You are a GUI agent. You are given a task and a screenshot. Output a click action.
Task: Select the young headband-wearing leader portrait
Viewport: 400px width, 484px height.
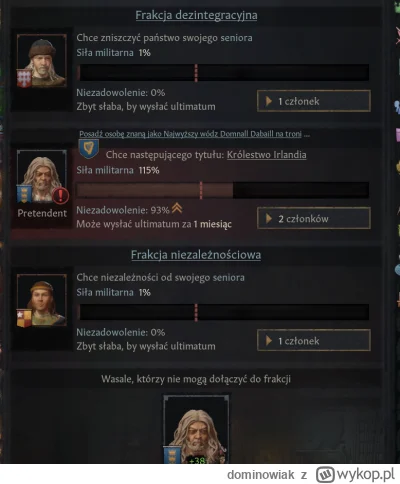[42, 300]
